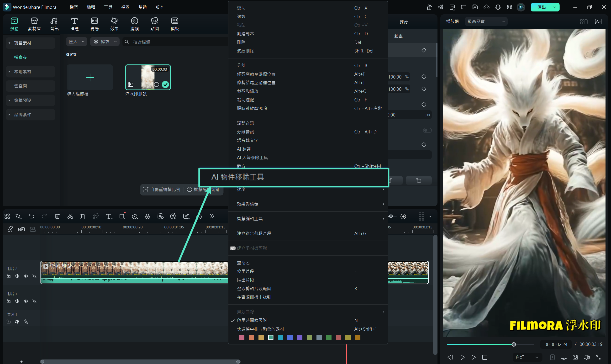Lock the 影片 2 track
Viewport: 611px width, 364px height.
pyautogui.click(x=8, y=276)
